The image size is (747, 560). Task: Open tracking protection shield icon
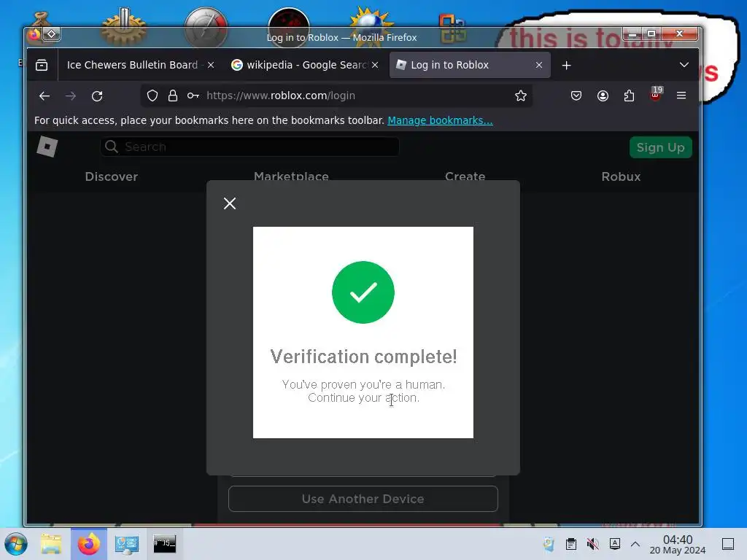pyautogui.click(x=152, y=96)
